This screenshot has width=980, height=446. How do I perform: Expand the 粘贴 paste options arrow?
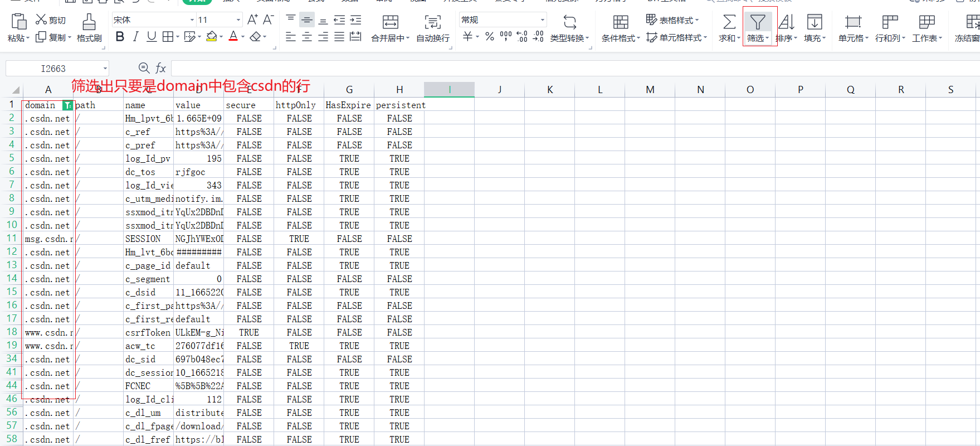[28, 38]
